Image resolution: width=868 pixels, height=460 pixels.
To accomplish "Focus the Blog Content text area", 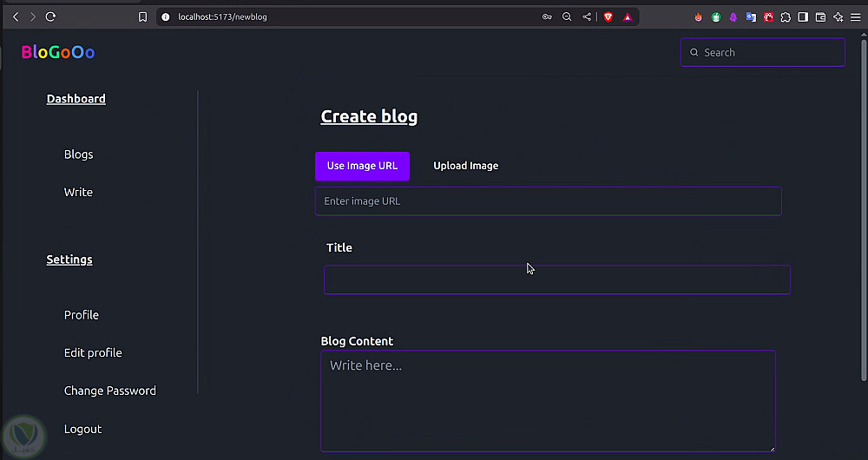I will pos(548,401).
